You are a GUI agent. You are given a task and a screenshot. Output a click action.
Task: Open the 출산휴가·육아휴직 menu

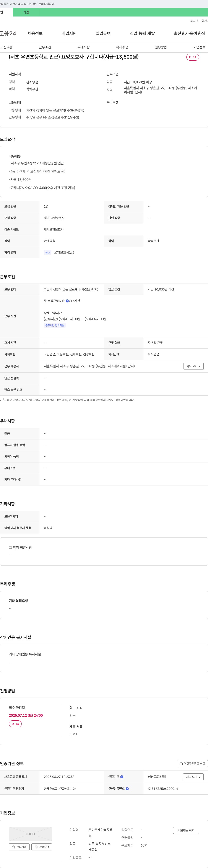(189, 33)
